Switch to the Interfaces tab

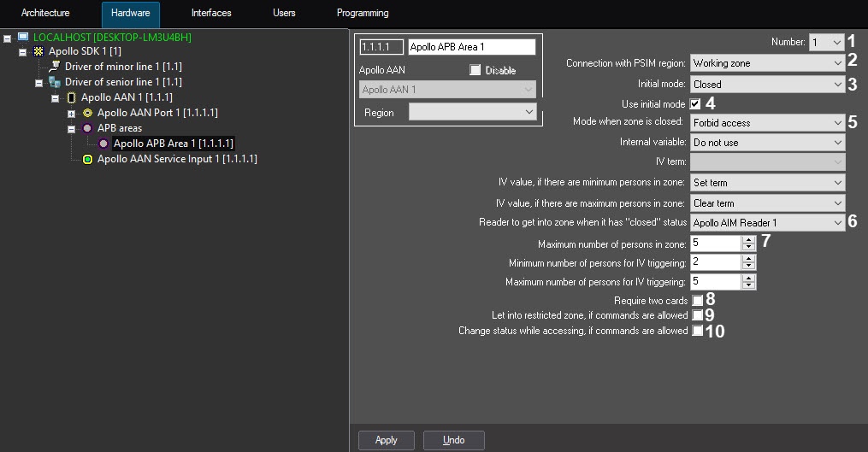[211, 13]
